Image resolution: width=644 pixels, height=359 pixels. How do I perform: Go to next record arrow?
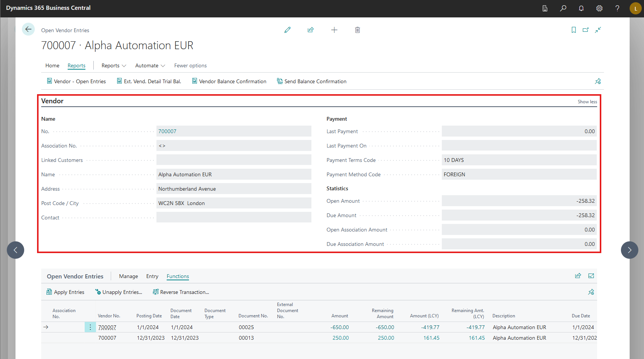point(629,250)
